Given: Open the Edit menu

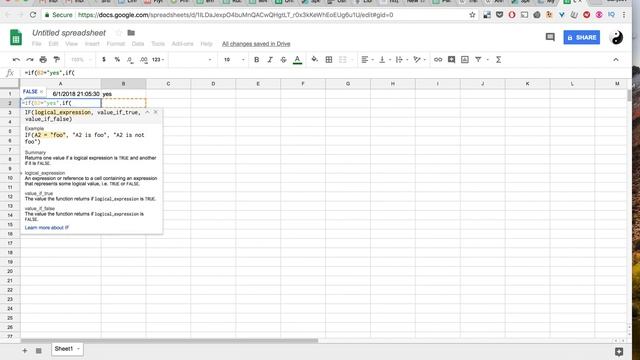Looking at the screenshot, I should pyautogui.click(x=53, y=44).
